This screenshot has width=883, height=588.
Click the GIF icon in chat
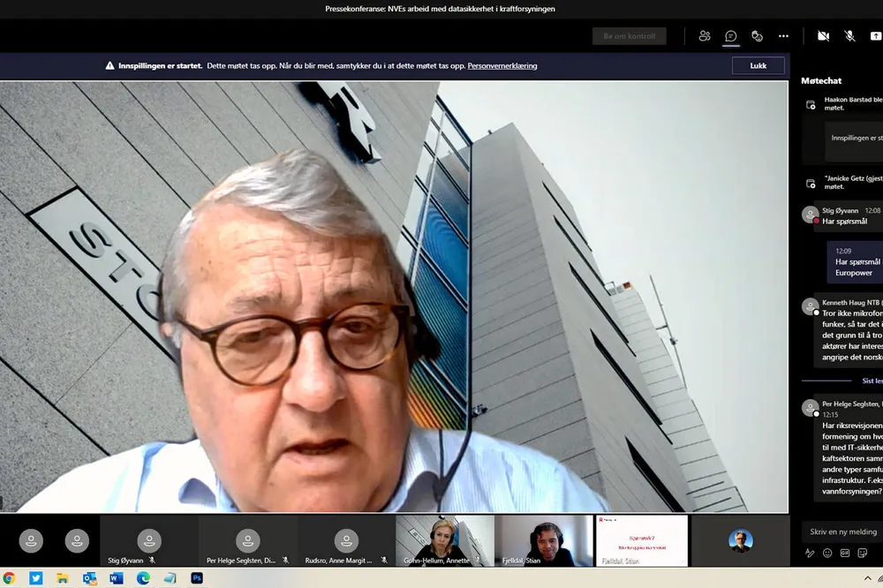[845, 553]
